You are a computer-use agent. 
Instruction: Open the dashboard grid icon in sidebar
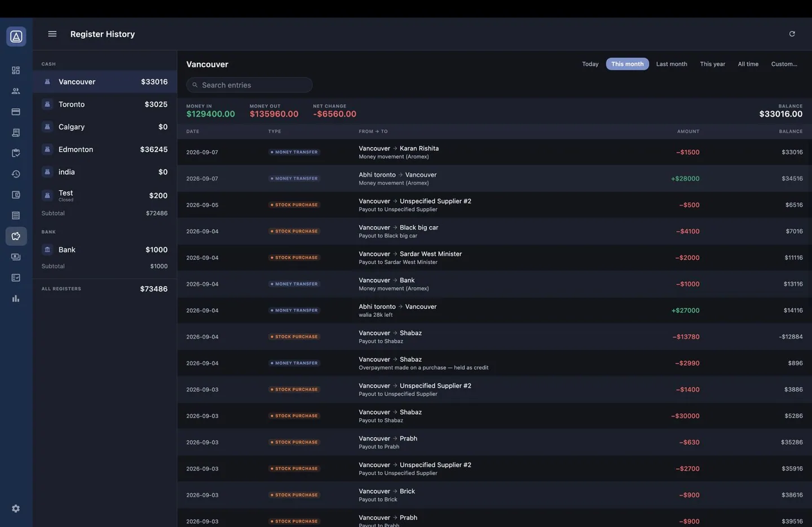(x=16, y=70)
